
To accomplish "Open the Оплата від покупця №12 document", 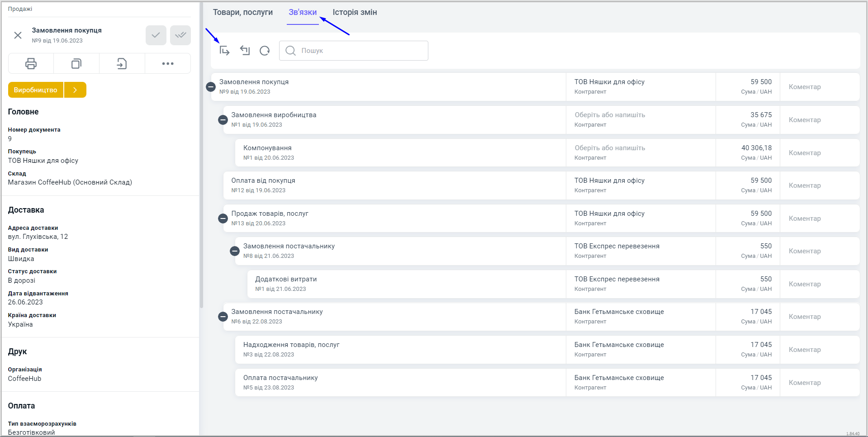I will click(263, 181).
